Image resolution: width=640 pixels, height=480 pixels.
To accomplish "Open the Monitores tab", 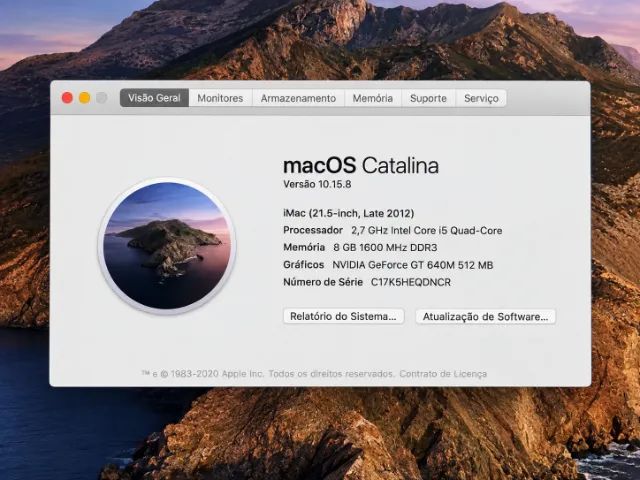I will (220, 98).
